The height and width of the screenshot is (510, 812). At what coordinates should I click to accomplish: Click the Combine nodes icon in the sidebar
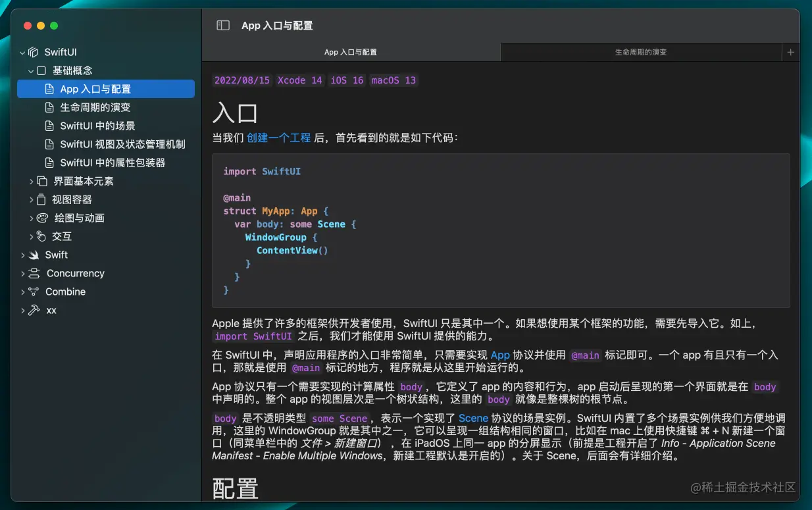click(x=34, y=292)
